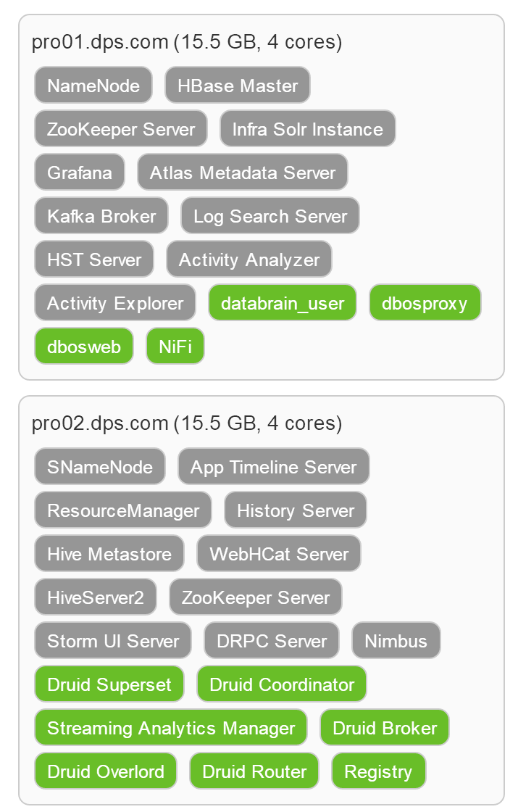518x812 pixels.
Task: Open the pro02.dps.com host heading
Action: click(x=187, y=423)
